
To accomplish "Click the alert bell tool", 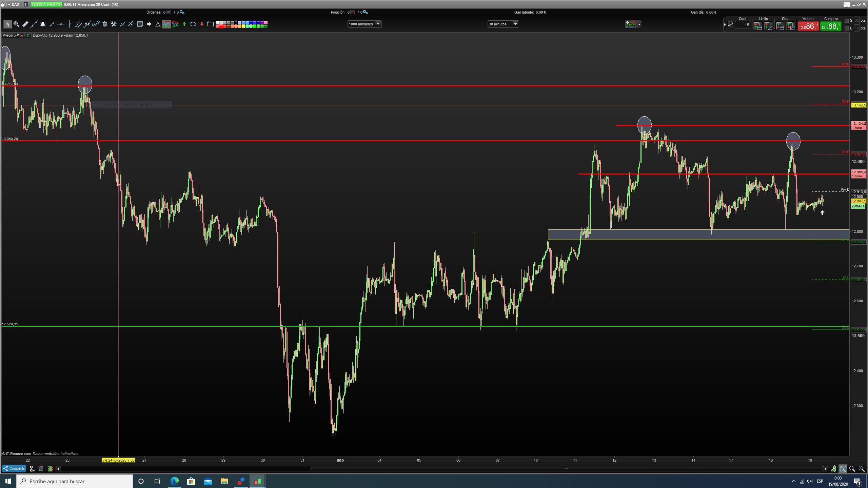I will [43, 24].
